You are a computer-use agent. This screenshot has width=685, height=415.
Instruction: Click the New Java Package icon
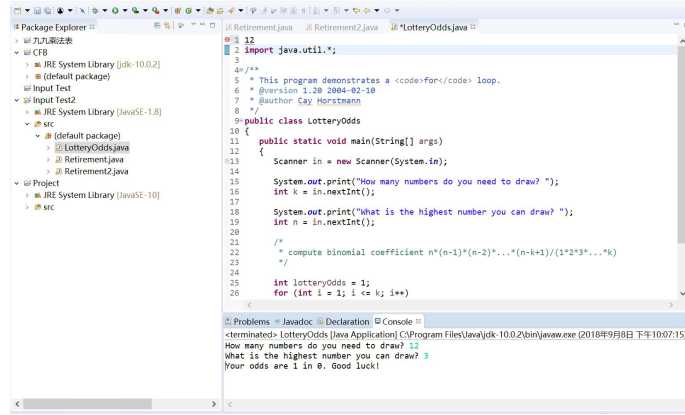(x=178, y=10)
